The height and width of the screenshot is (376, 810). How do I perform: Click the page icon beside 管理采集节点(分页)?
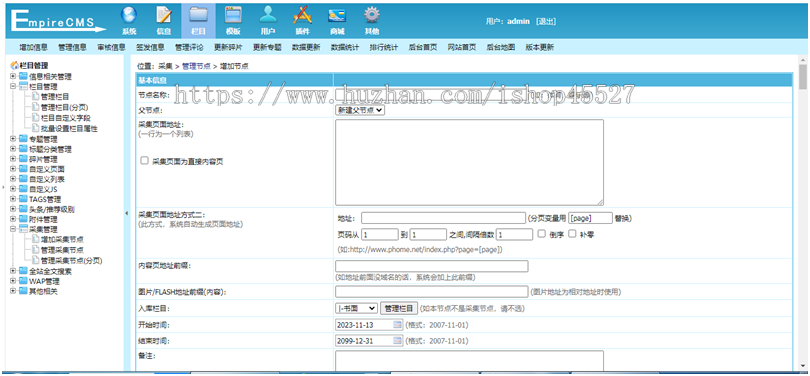tap(35, 260)
